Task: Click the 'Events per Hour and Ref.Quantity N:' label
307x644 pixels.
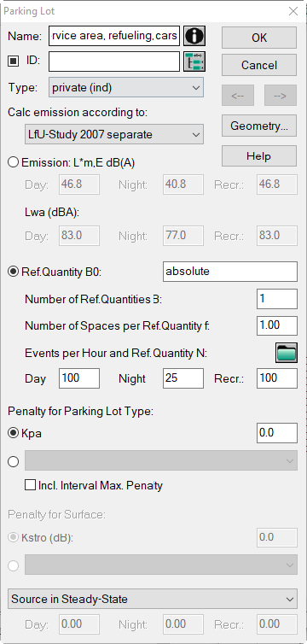Action: 116,354
